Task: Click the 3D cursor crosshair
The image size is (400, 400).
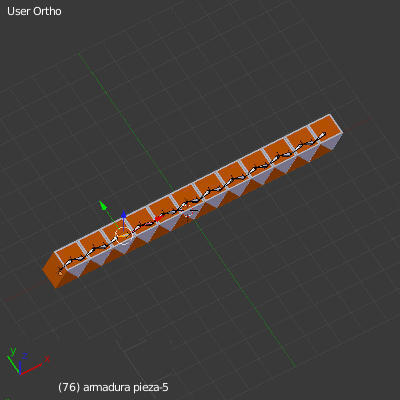Action: [188, 212]
